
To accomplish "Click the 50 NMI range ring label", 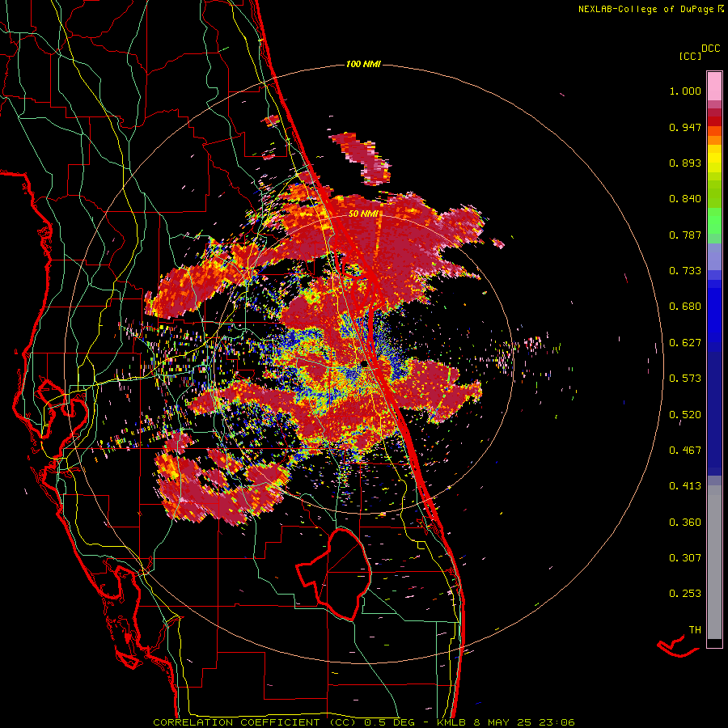I will point(363,214).
